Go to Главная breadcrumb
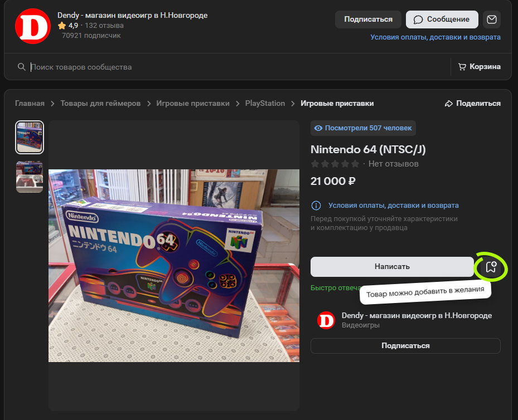The width and height of the screenshot is (518, 420). click(x=30, y=104)
